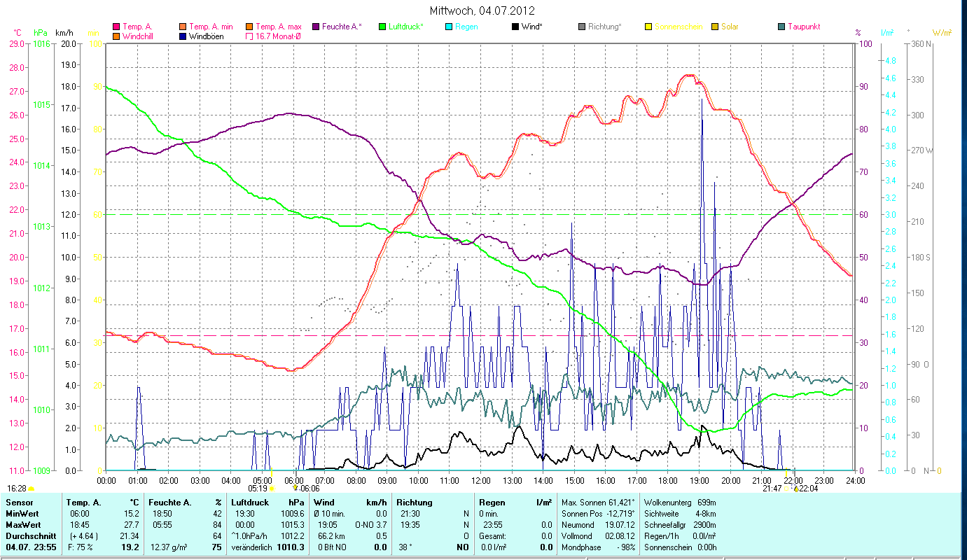This screenshot has height=560, width=967.
Task: Toggle the 16.7 Monat-Ø legend box
Action: [x=249, y=36]
